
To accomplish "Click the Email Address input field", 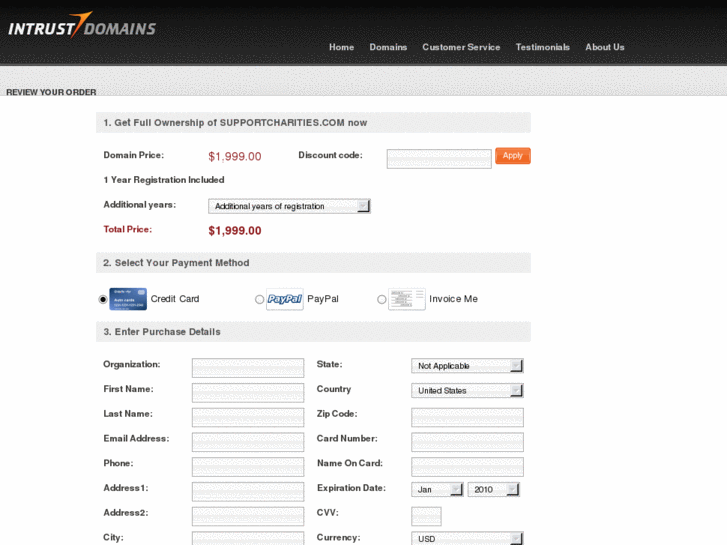I will 248,442.
